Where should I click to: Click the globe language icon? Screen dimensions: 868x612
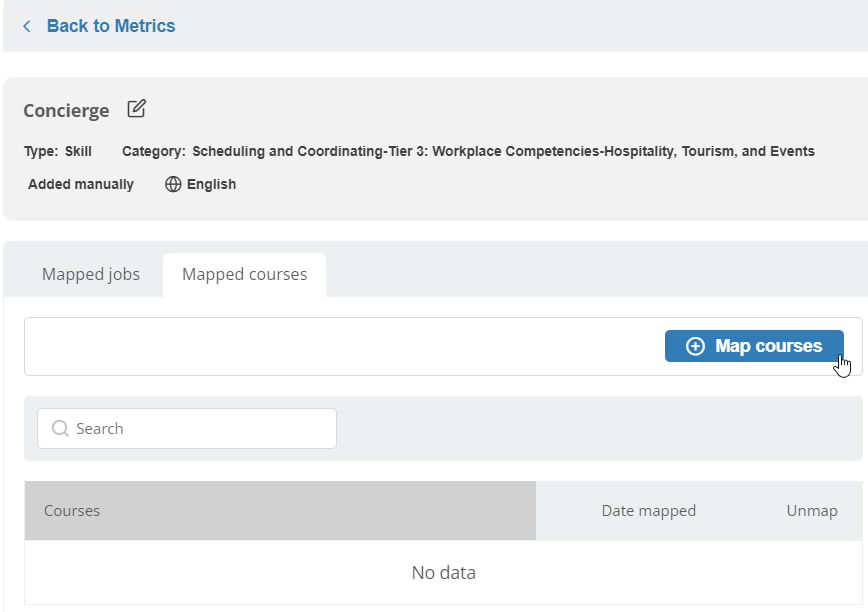coord(173,184)
